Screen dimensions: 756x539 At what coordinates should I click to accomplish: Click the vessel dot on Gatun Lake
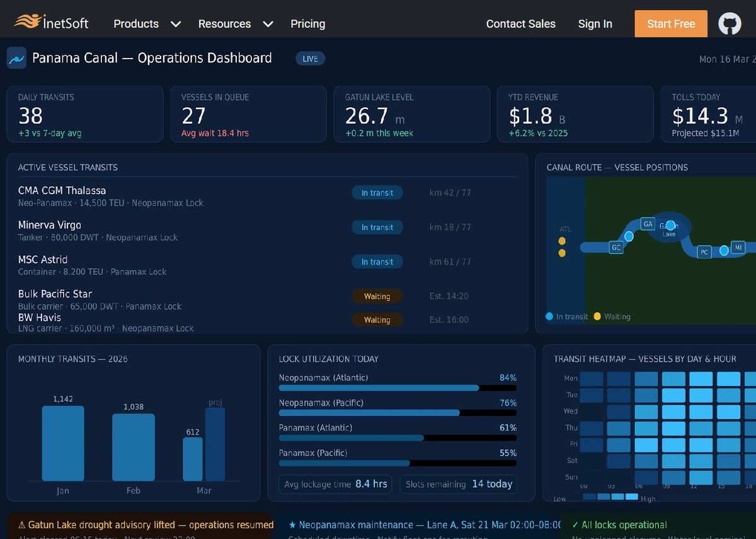[670, 225]
